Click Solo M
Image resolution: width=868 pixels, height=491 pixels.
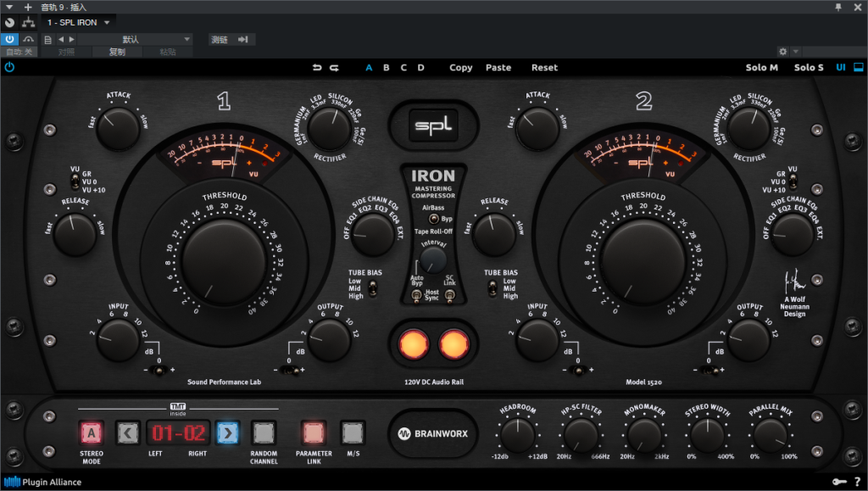coord(761,68)
